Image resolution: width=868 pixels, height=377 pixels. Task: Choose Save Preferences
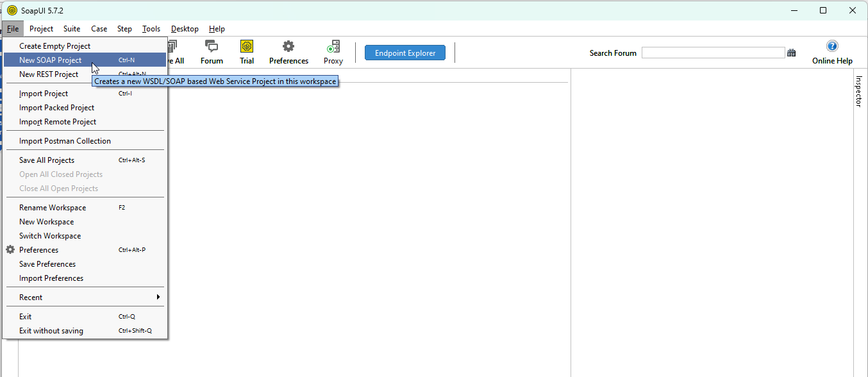85,264
